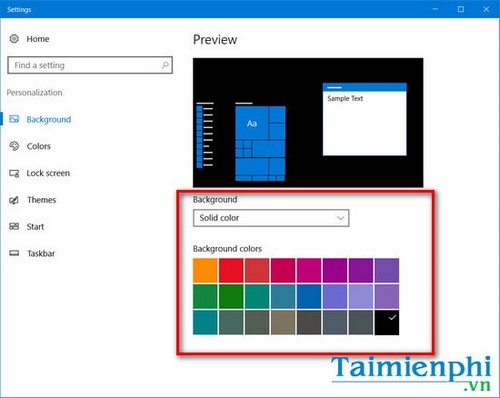The height and width of the screenshot is (398, 500).
Task: Click the desktop preview image
Action: 308,122
